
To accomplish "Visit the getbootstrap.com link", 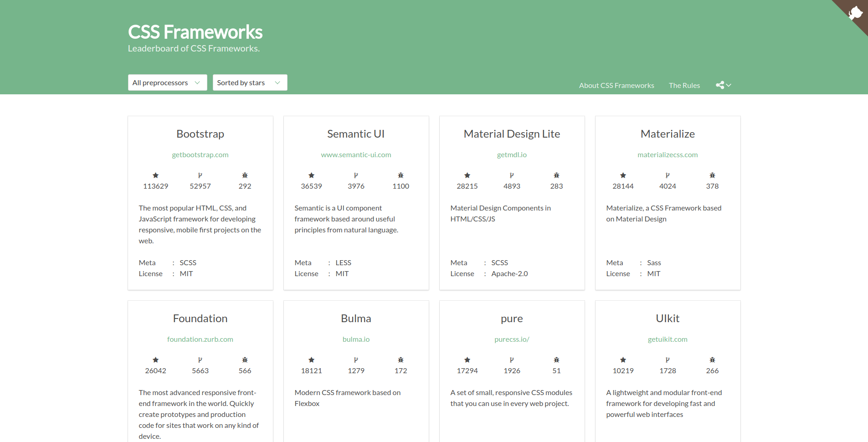I will (x=200, y=154).
